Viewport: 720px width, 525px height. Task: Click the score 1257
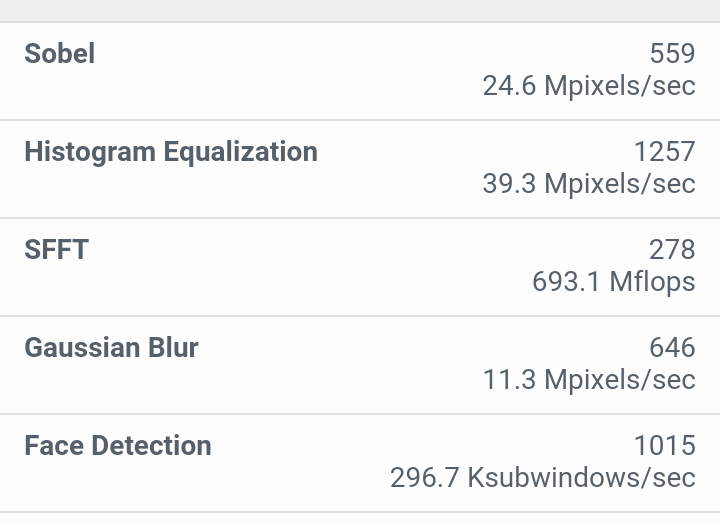(x=664, y=151)
